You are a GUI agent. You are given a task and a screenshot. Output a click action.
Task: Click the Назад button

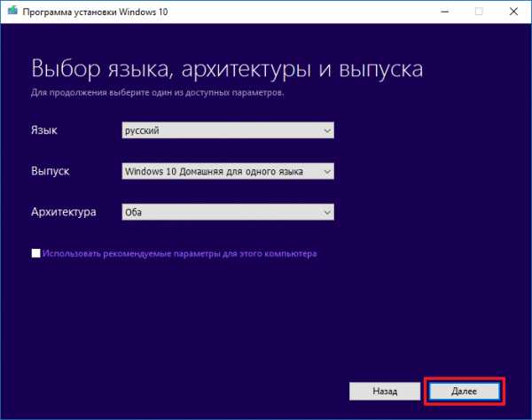coord(385,391)
